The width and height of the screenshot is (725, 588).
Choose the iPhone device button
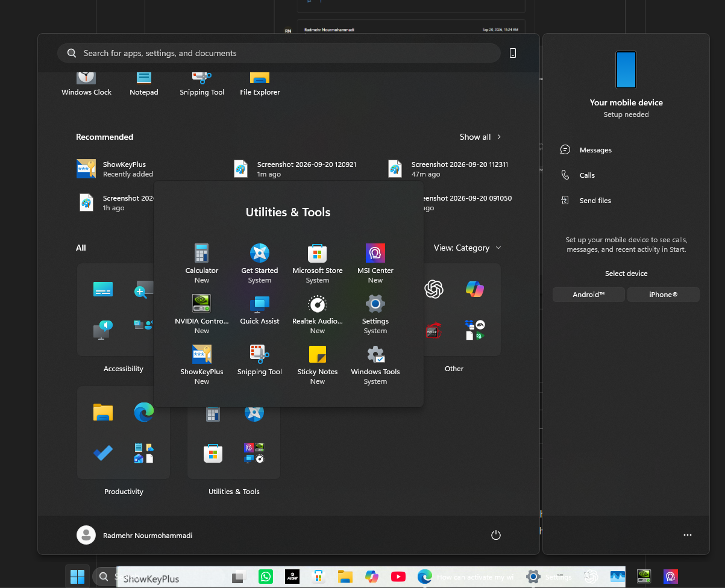click(664, 295)
